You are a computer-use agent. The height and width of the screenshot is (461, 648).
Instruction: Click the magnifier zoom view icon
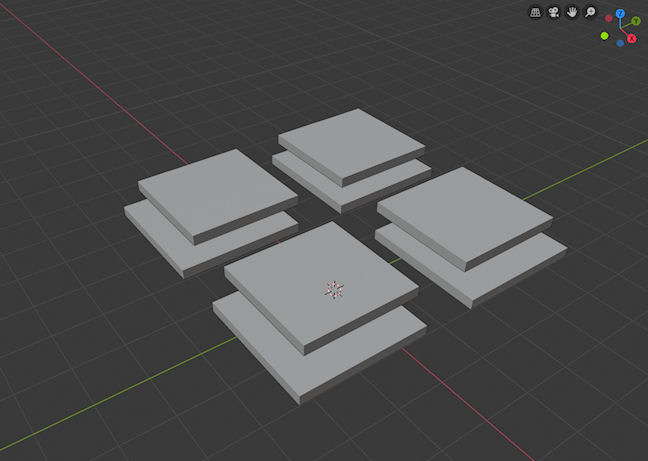click(590, 13)
